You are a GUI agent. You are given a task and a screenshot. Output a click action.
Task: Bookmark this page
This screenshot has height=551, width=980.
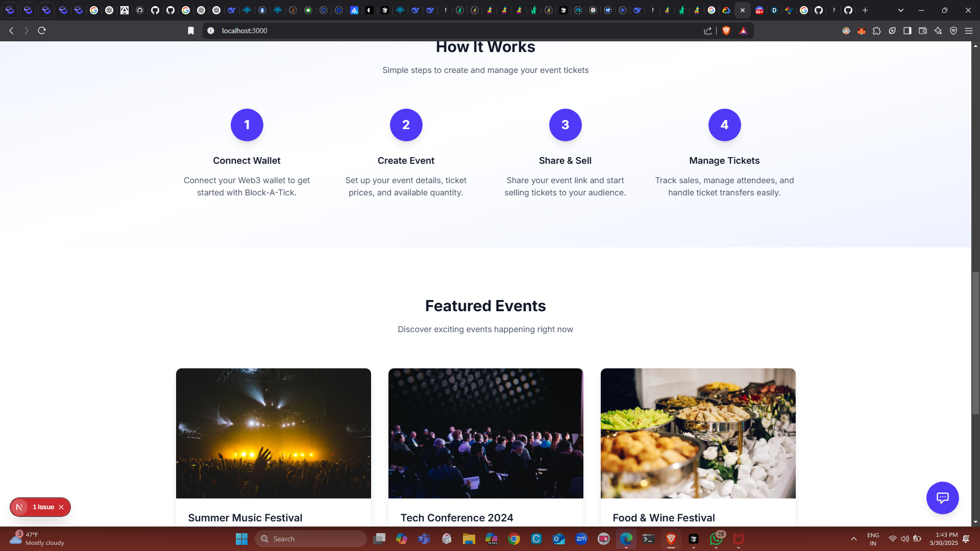[x=191, y=31]
